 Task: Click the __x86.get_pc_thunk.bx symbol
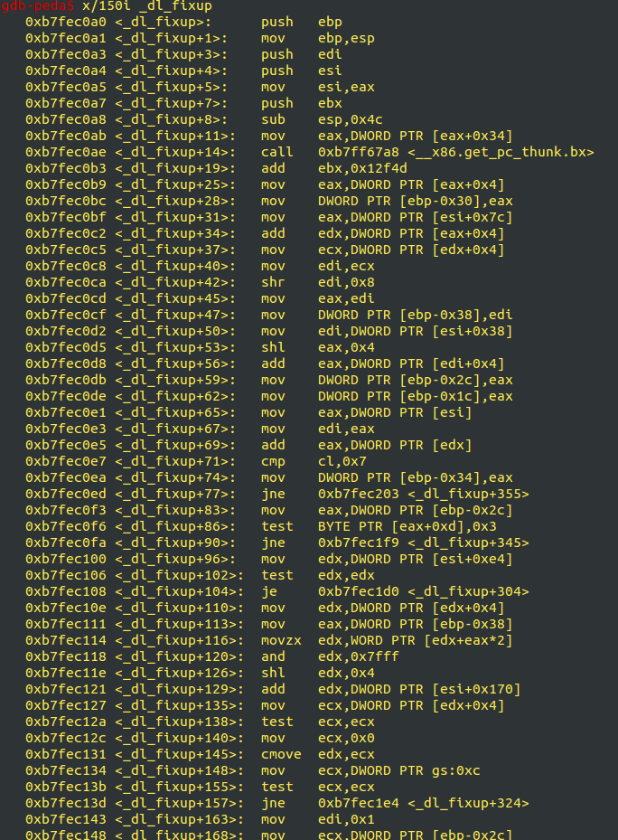pyautogui.click(x=501, y=152)
